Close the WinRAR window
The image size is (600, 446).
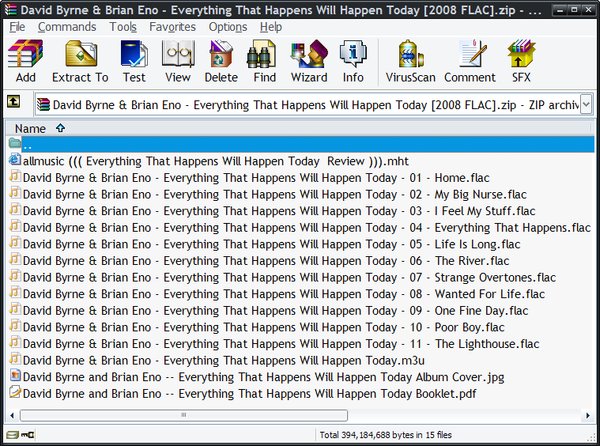pos(589,10)
